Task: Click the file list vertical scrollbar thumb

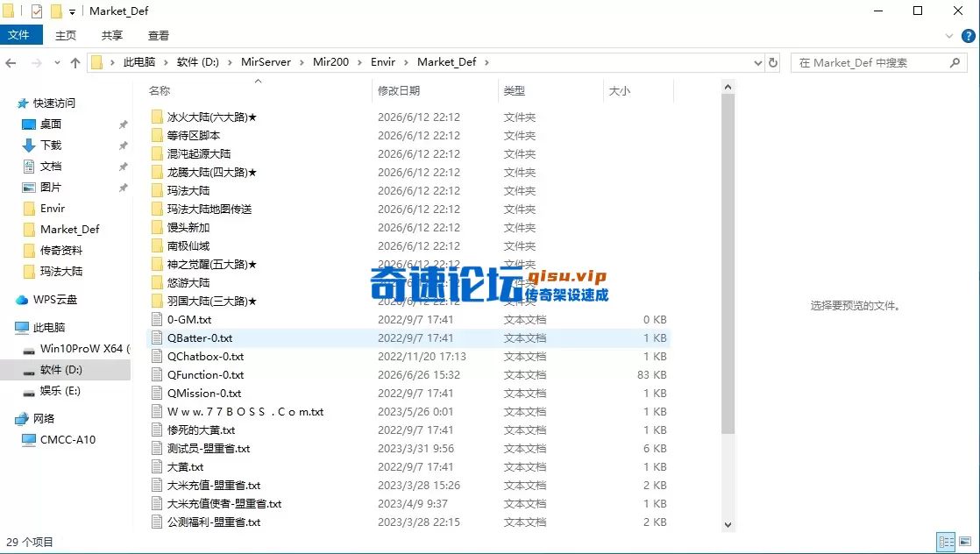Action: coord(728,265)
